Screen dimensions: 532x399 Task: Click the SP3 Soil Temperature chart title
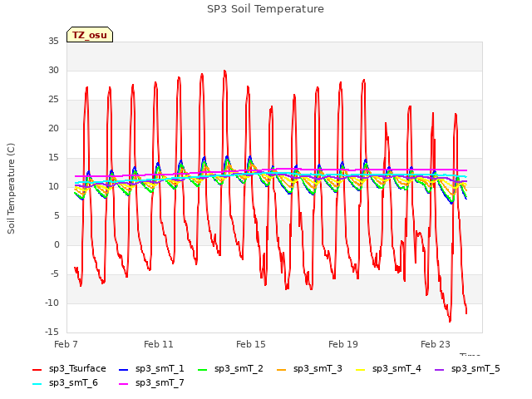(x=265, y=9)
